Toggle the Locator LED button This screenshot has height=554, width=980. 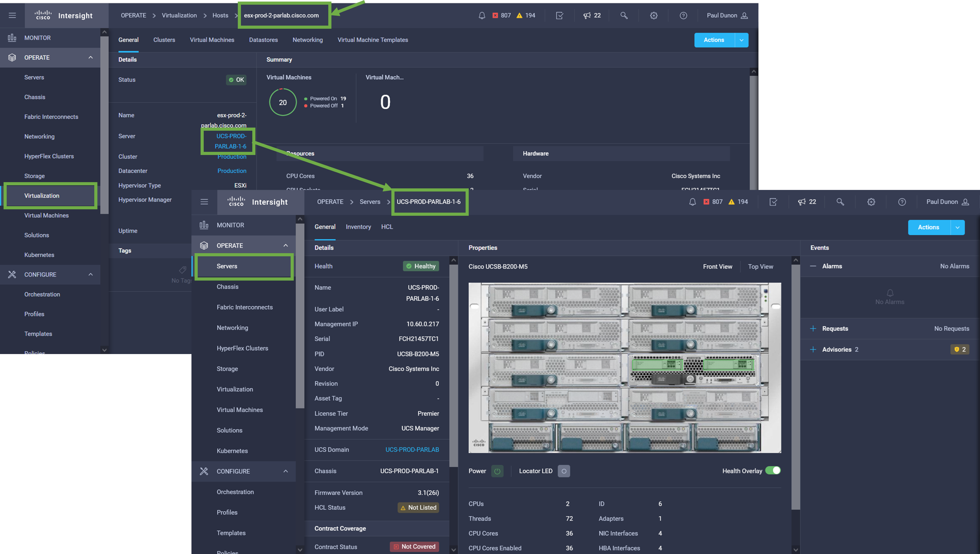click(x=563, y=471)
